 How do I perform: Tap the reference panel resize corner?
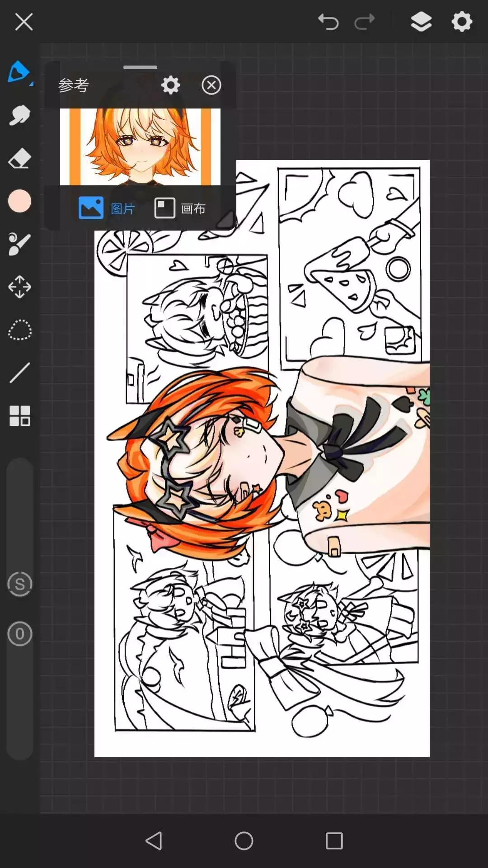[x=226, y=219]
